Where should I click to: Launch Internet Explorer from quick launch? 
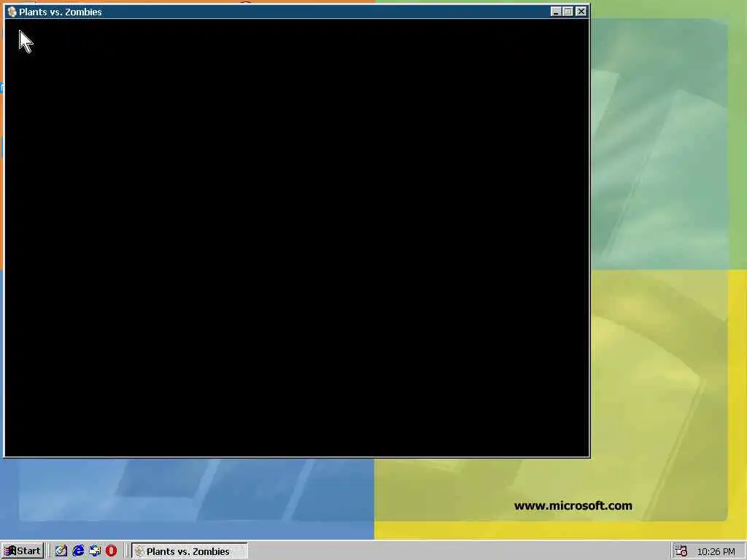point(78,551)
